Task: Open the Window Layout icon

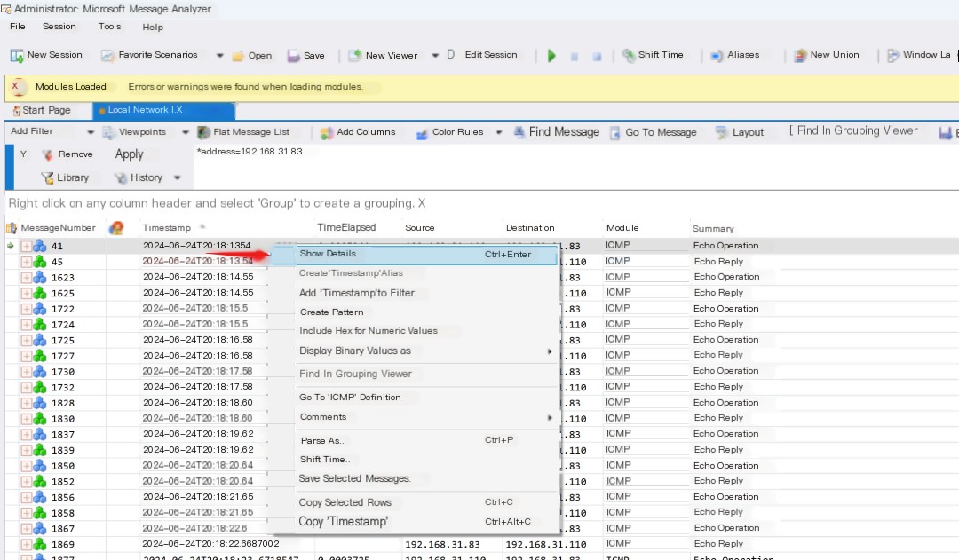Action: click(893, 56)
